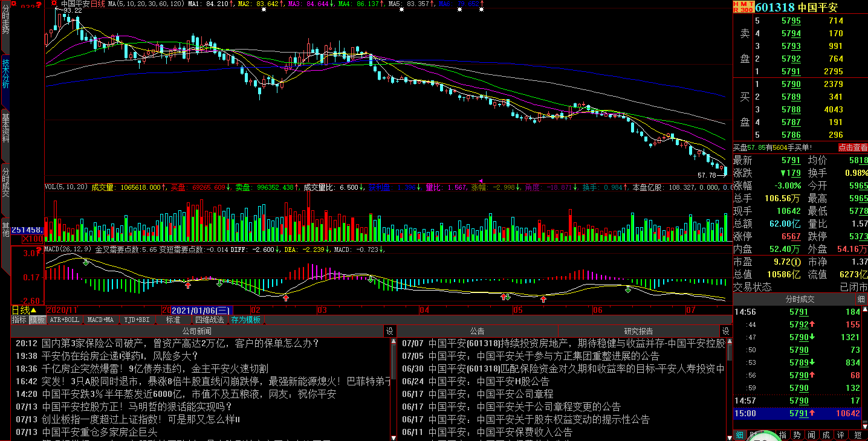The height and width of the screenshot is (441, 868).
Task: Apply the YJD+BBI template
Action: [137, 320]
